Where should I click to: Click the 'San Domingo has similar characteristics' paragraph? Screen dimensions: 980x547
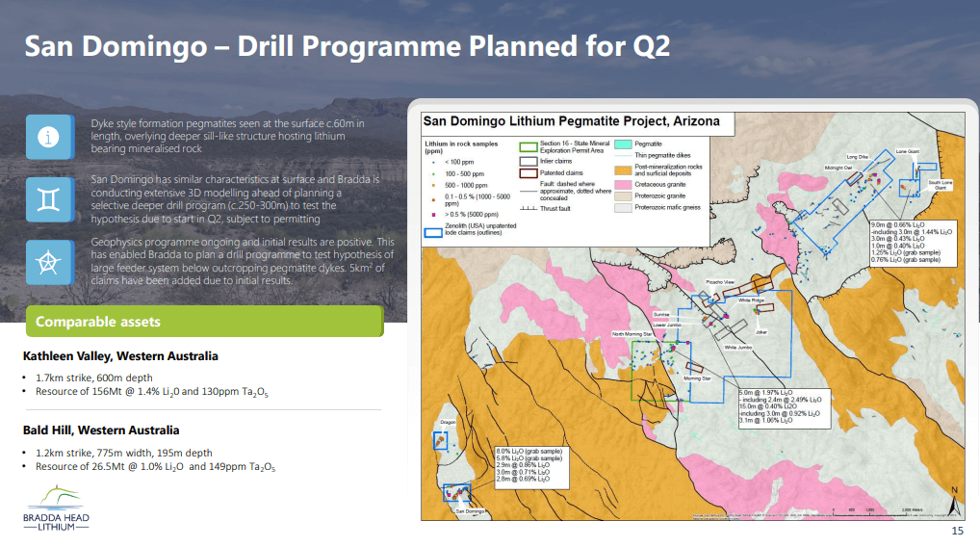[235, 199]
